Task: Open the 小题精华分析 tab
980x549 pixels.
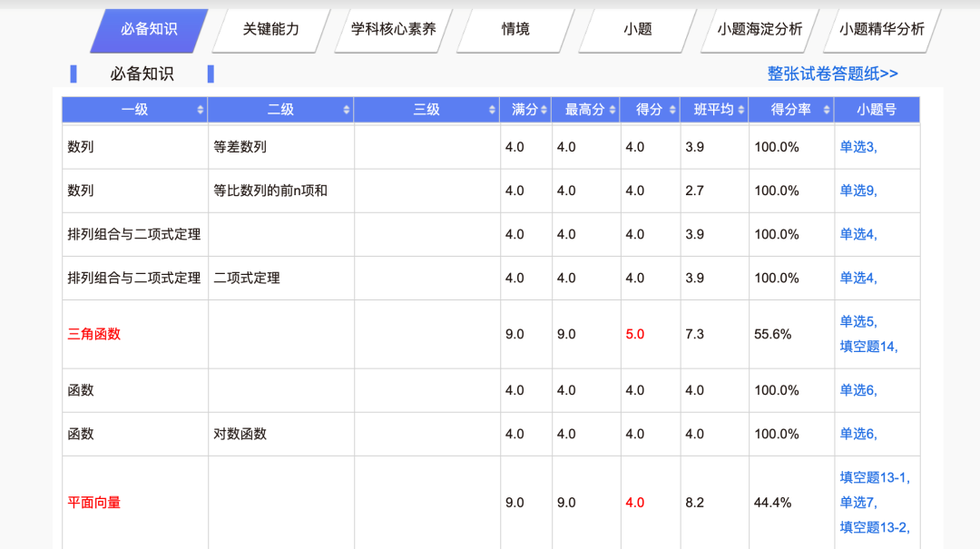Action: pyautogui.click(x=882, y=30)
